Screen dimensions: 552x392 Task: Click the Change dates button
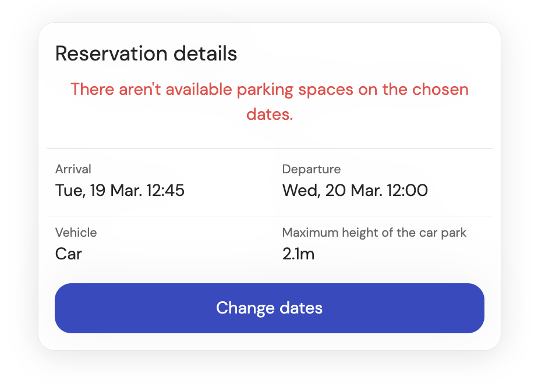269,308
